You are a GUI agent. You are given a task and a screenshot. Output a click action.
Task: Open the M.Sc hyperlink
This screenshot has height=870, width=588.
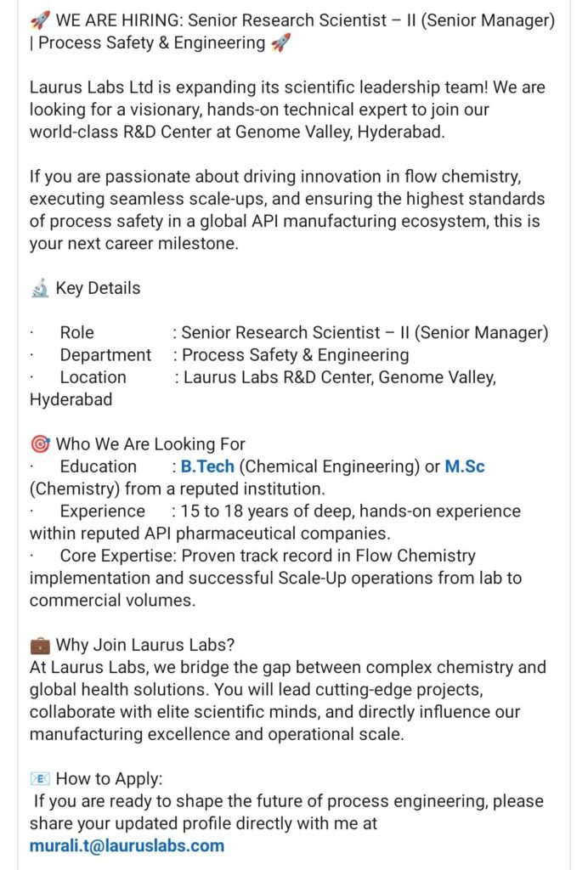(464, 466)
